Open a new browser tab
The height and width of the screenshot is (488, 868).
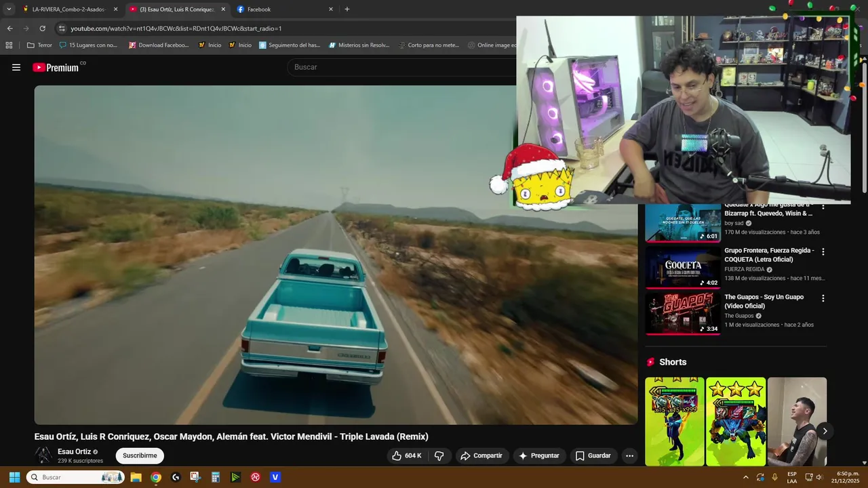(x=347, y=9)
